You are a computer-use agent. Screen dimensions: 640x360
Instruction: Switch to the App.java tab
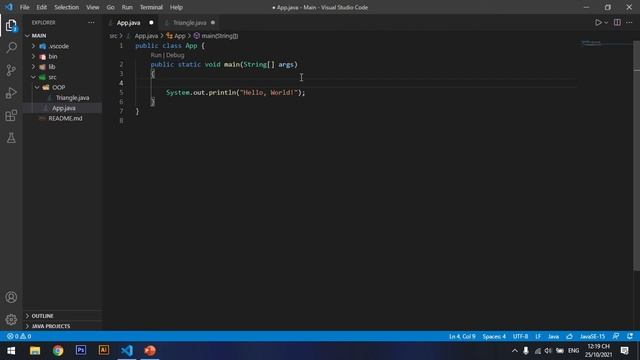point(128,23)
